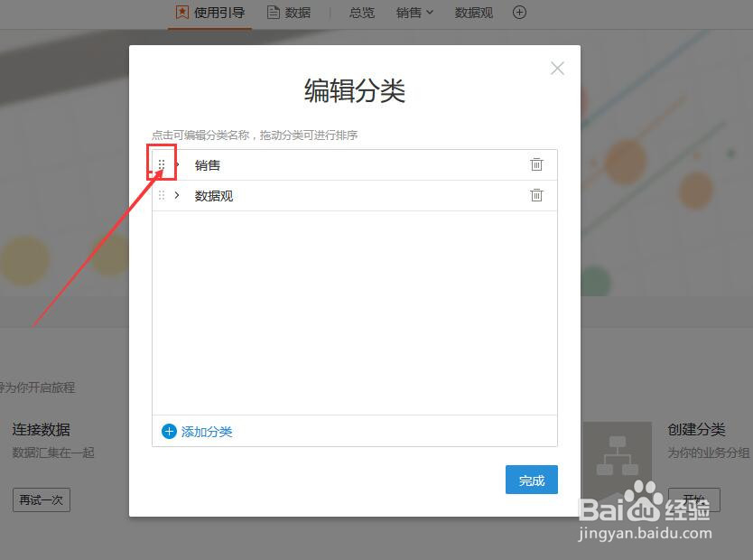Screen dimensions: 753x560
Task: Click the plus icon to add a dashboard
Action: 519,13
